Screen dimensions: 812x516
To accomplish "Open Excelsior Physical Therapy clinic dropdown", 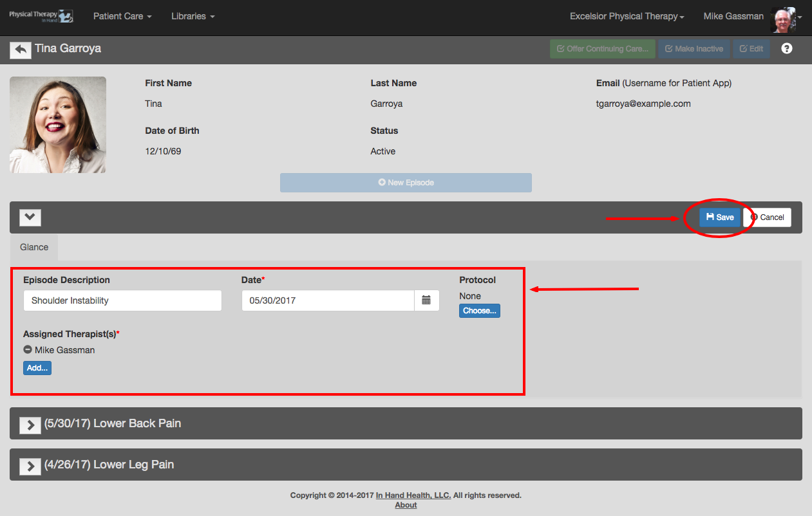I will coord(627,16).
